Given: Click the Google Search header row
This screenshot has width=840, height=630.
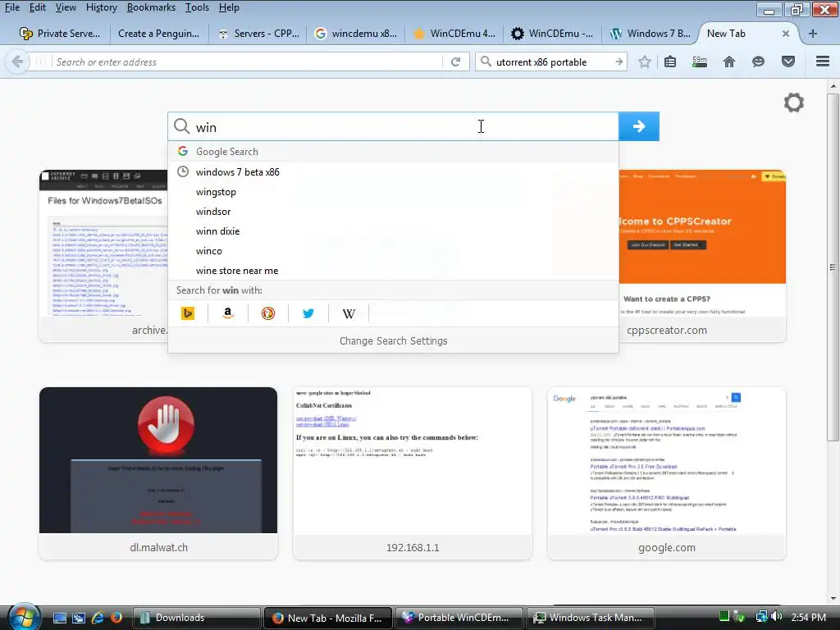Looking at the screenshot, I should pyautogui.click(x=393, y=152).
